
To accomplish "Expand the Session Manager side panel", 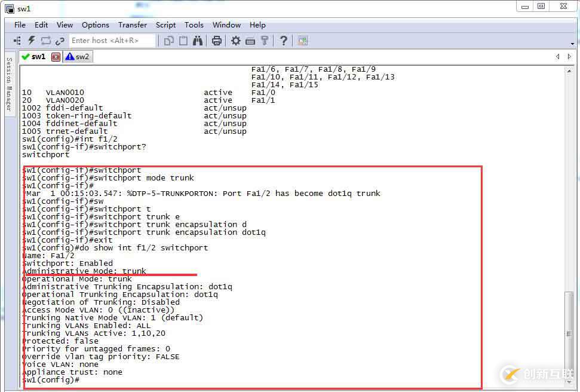I will (9, 84).
